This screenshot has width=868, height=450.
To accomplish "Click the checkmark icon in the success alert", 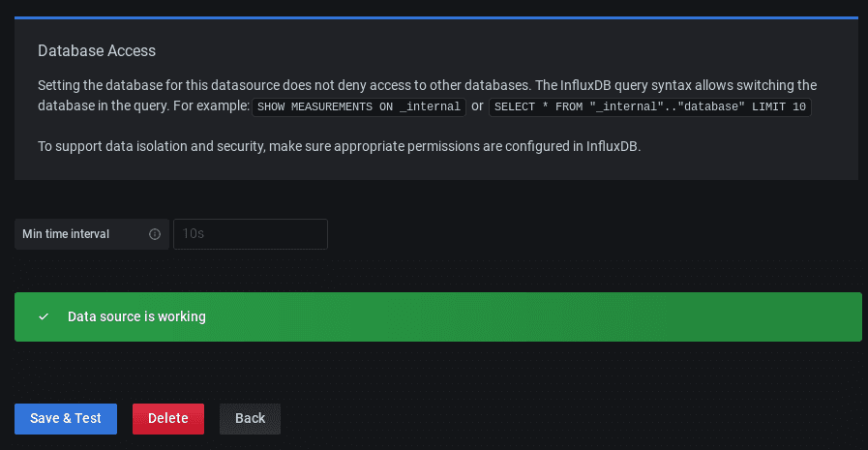I will pyautogui.click(x=43, y=316).
